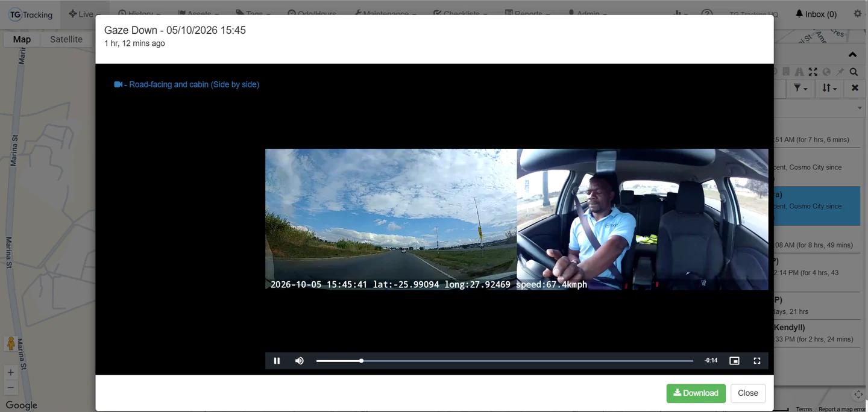Expand the group dropdown arrow below filters
This screenshot has width=868, height=412.
click(860, 108)
